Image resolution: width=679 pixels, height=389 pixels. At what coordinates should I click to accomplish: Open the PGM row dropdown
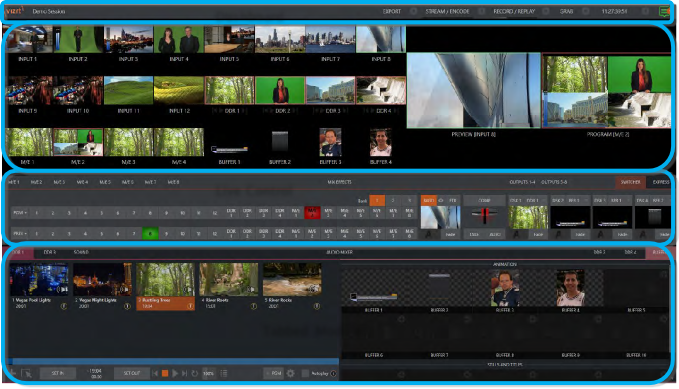20,213
